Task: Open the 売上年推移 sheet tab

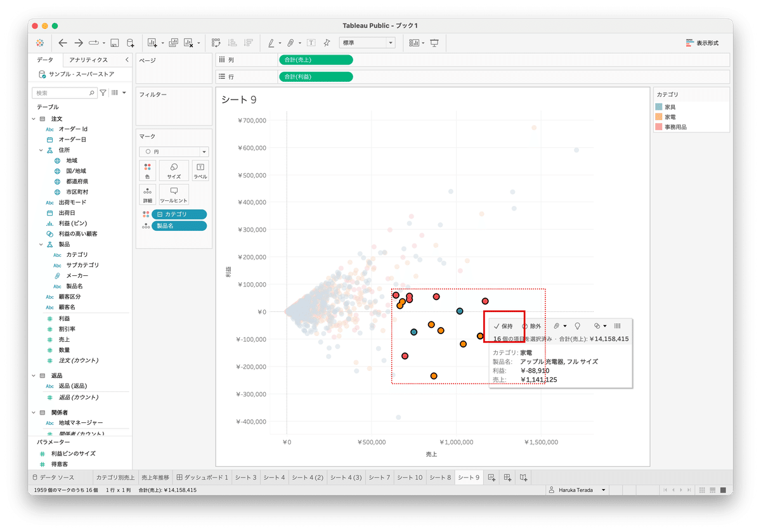Action: [x=155, y=477]
